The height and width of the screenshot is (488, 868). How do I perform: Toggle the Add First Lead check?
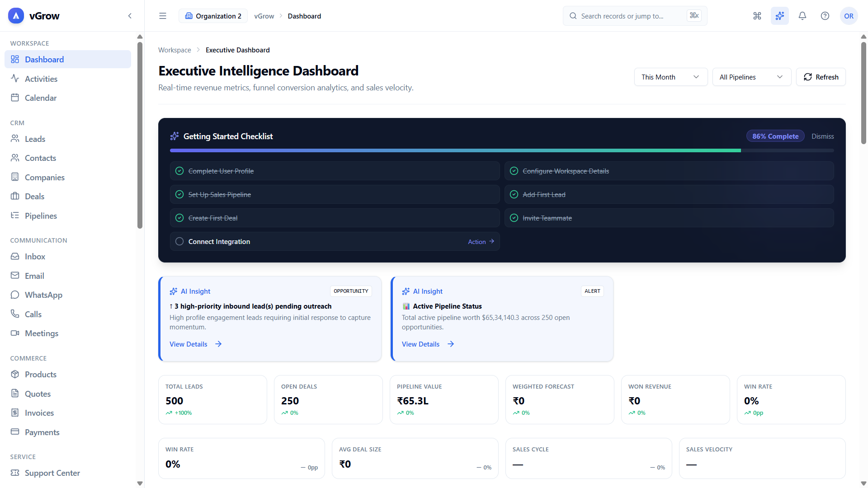(x=514, y=194)
